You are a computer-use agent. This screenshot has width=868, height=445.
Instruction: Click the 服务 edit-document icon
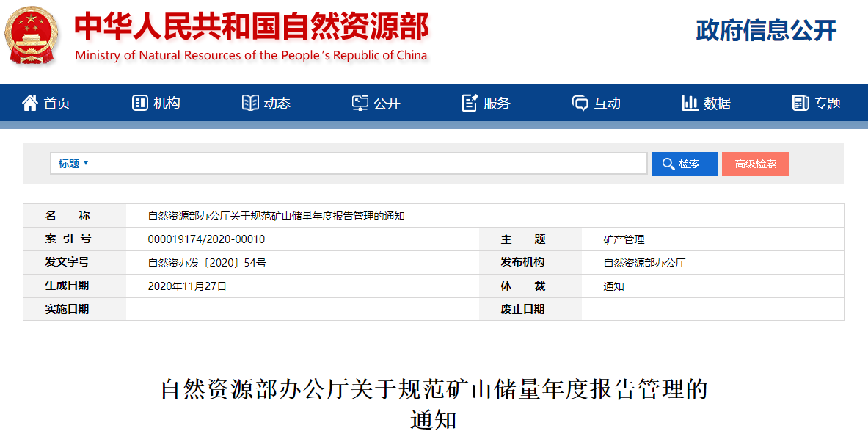(x=470, y=104)
